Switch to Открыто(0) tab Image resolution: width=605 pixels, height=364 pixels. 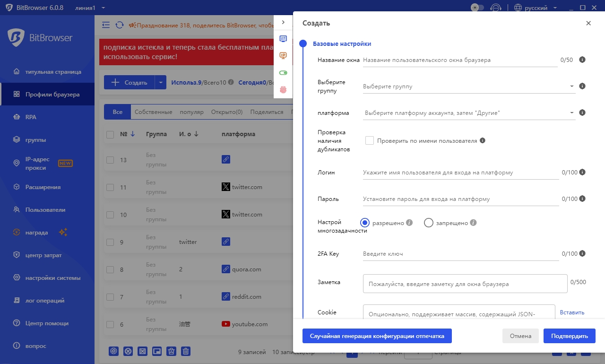pos(227,112)
